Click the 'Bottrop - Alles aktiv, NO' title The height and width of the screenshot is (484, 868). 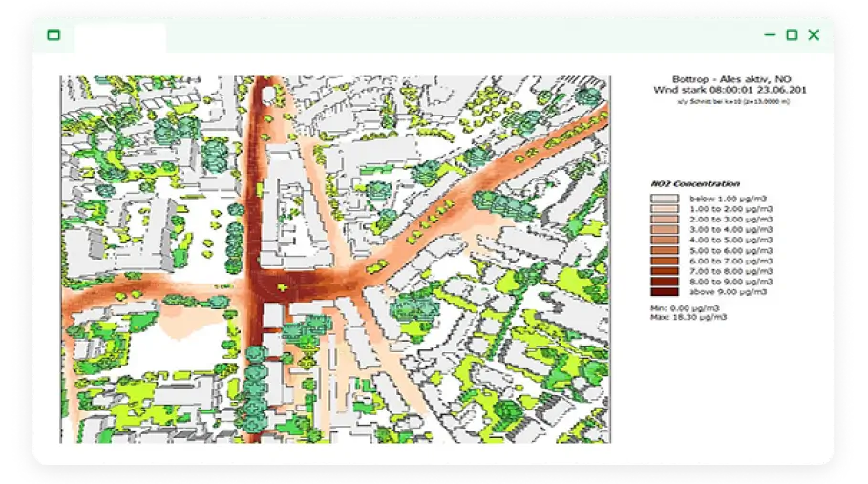[731, 79]
